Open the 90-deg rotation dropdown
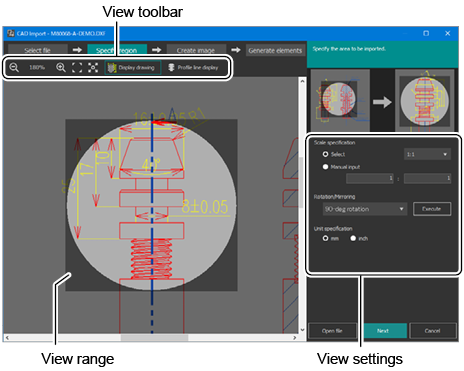 pyautogui.click(x=365, y=209)
